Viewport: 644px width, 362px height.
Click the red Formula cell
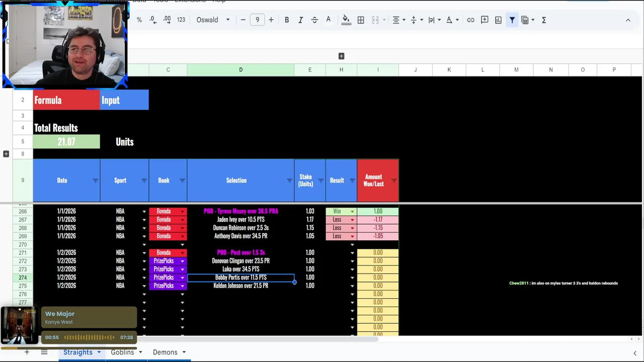[66, 100]
